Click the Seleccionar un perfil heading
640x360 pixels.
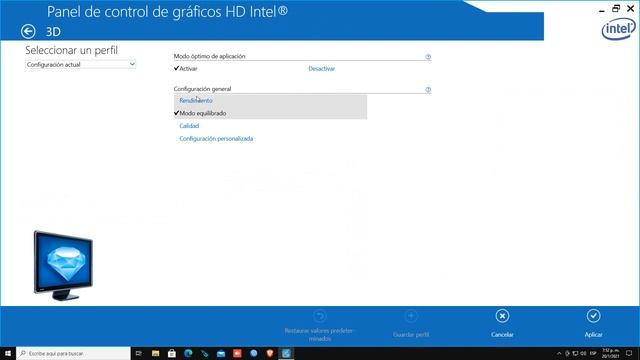click(x=71, y=50)
